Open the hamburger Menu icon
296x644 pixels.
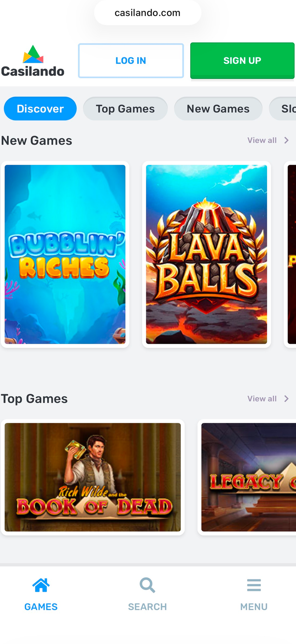[254, 585]
